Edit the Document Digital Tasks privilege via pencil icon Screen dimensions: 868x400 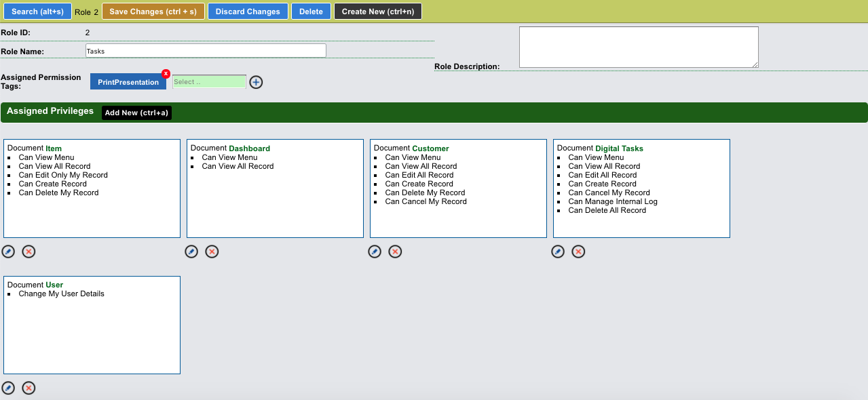click(558, 252)
